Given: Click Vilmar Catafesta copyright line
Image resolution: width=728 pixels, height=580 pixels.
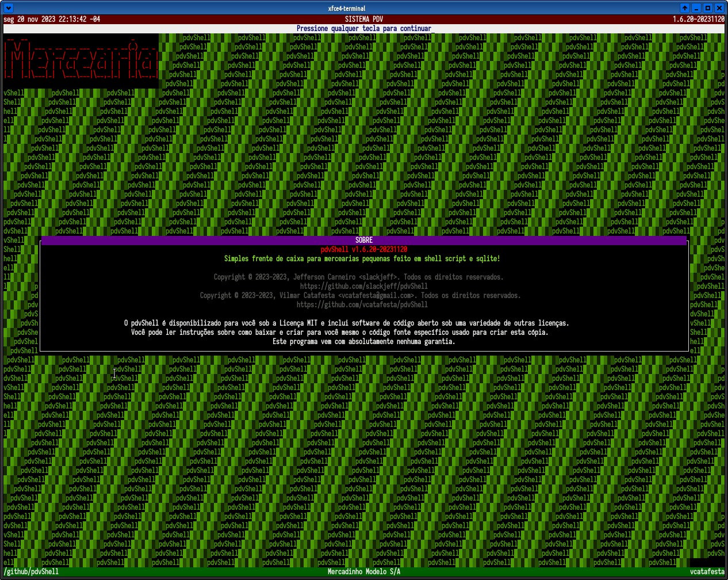Looking at the screenshot, I should tap(361, 295).
